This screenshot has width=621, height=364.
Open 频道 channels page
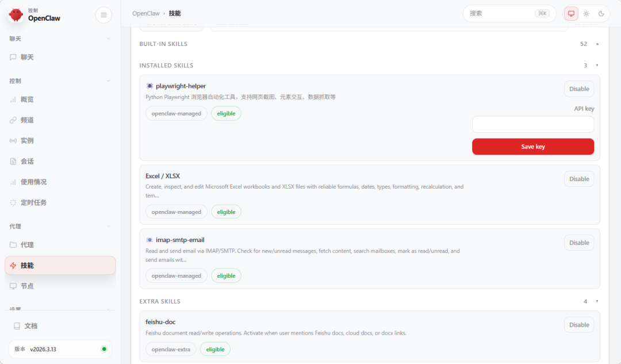60,120
